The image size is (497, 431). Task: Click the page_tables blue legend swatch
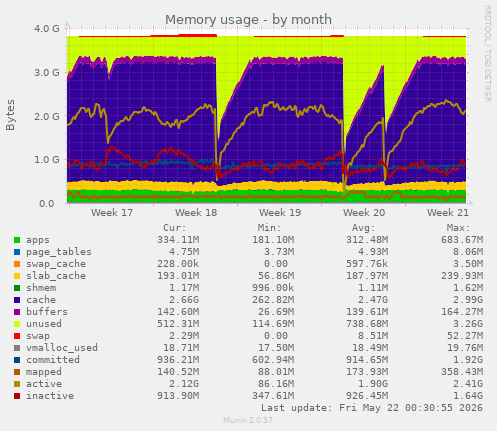[x=17, y=252]
